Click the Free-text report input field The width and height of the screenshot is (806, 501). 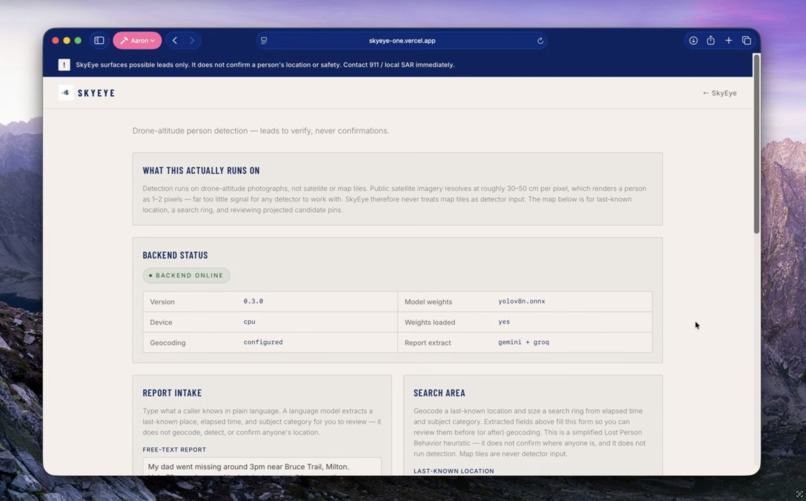(x=262, y=466)
